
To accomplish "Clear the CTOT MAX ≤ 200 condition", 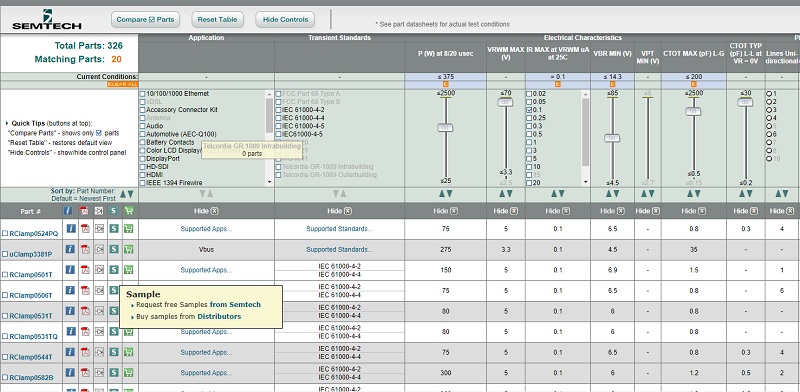I will tap(693, 84).
